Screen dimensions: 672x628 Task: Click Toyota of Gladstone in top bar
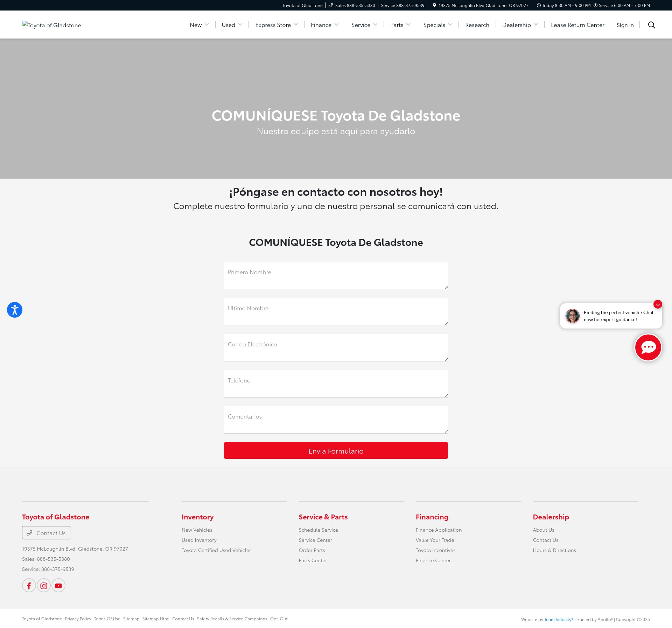coord(302,5)
